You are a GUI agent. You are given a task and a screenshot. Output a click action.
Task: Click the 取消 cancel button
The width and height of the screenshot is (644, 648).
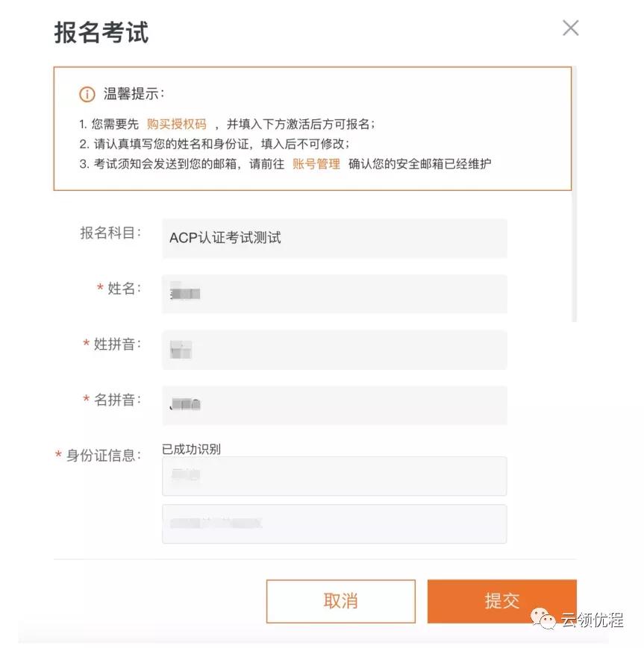(x=340, y=601)
